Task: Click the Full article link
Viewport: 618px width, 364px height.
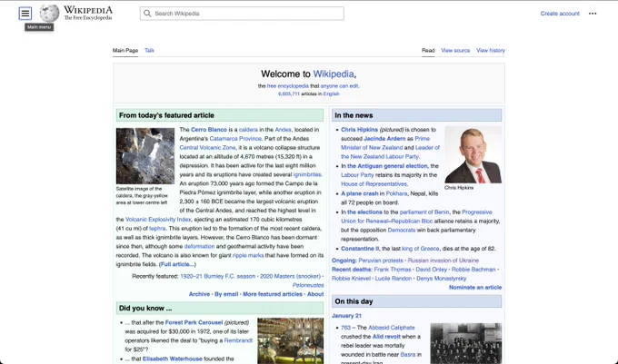Action: pyautogui.click(x=177, y=264)
